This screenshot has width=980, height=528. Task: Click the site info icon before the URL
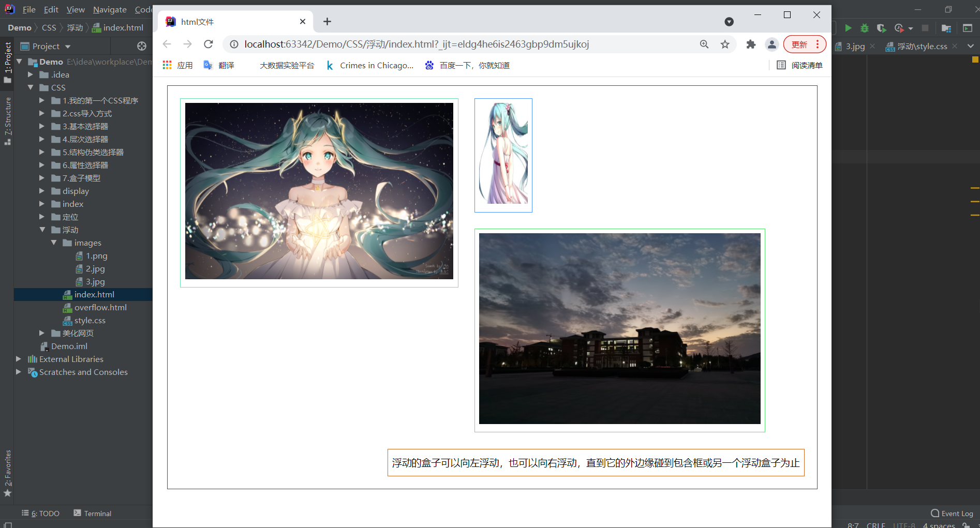(234, 44)
